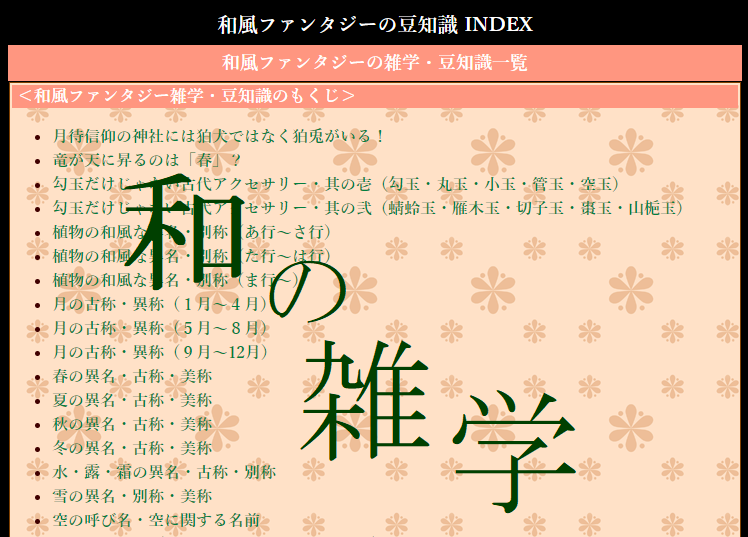Open ancient accessories link 其の壱
Viewport: 748px width, 537px height.
click(336, 184)
